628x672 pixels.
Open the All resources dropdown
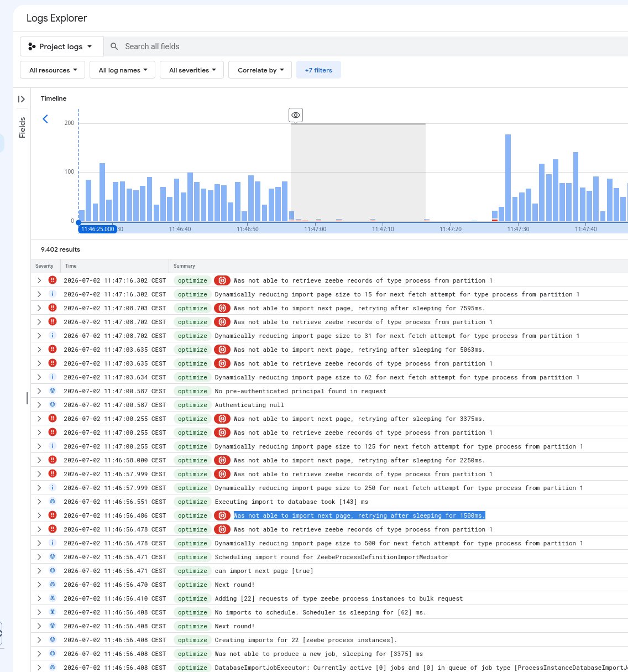click(x=53, y=70)
